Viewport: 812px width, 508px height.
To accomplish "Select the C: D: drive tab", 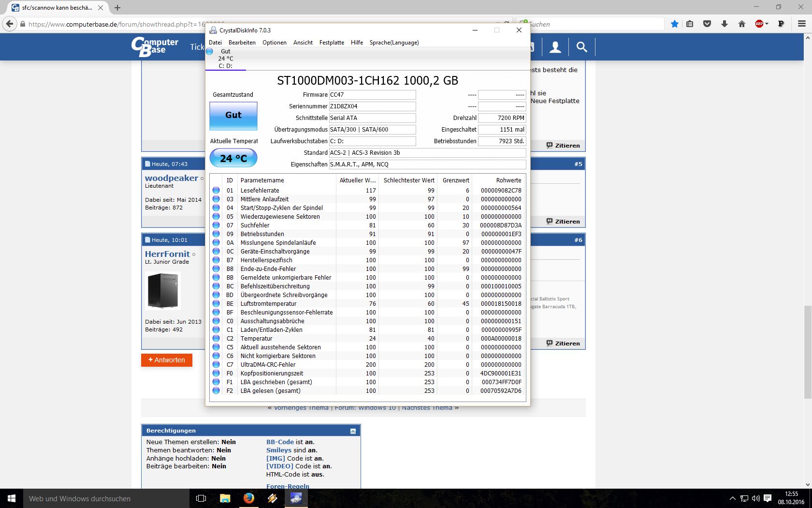I will pyautogui.click(x=225, y=59).
